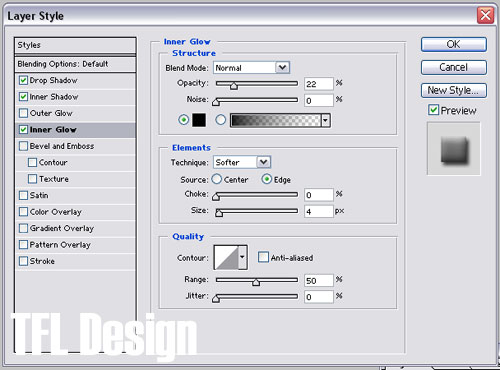Open the black glow color swatch
Image resolution: width=500 pixels, height=370 pixels.
[199, 120]
